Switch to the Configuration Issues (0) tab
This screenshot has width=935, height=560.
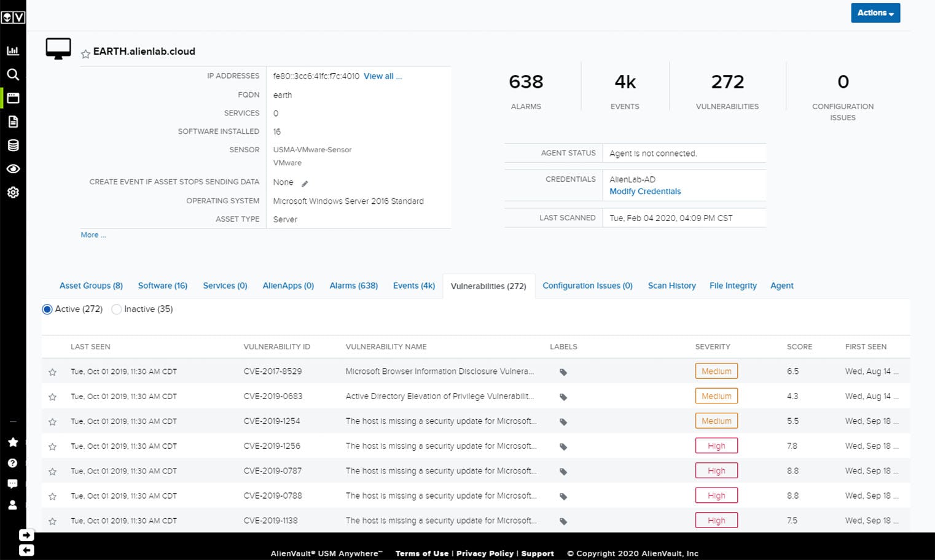coord(587,286)
